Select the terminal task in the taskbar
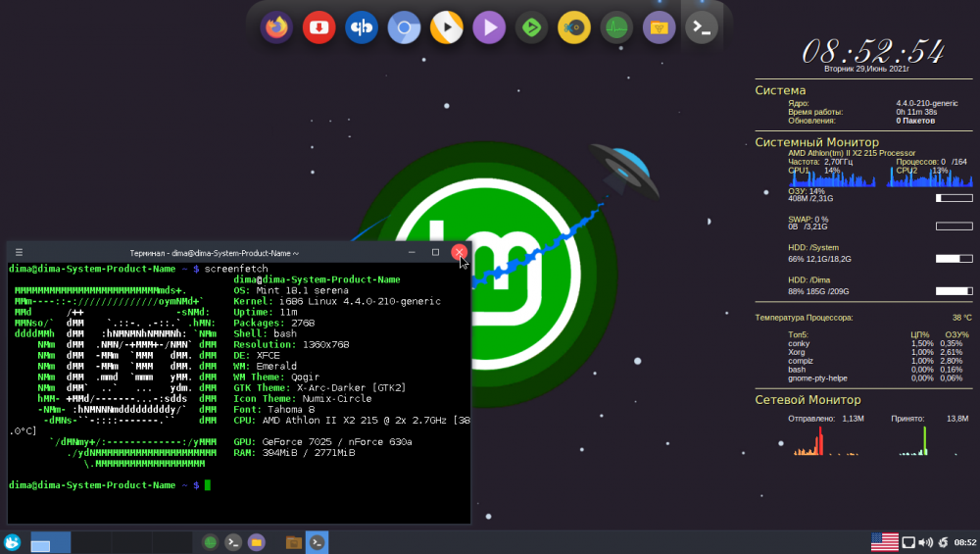 click(317, 542)
